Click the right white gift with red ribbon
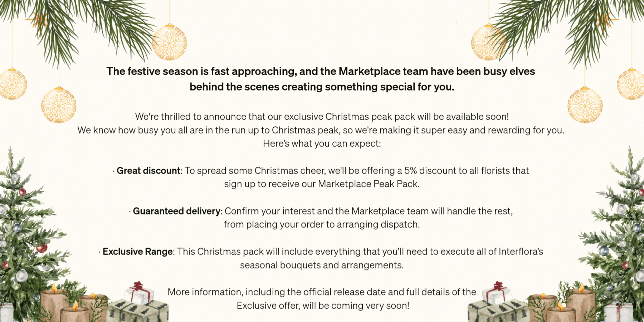644x322 pixels. [497, 293]
